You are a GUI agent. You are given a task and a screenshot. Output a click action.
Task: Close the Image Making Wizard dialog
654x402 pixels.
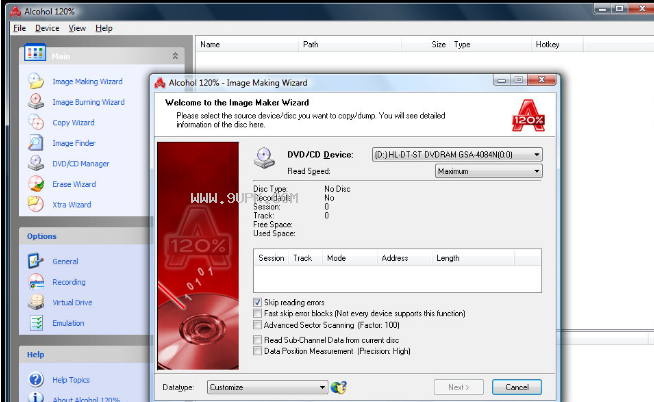click(541, 80)
